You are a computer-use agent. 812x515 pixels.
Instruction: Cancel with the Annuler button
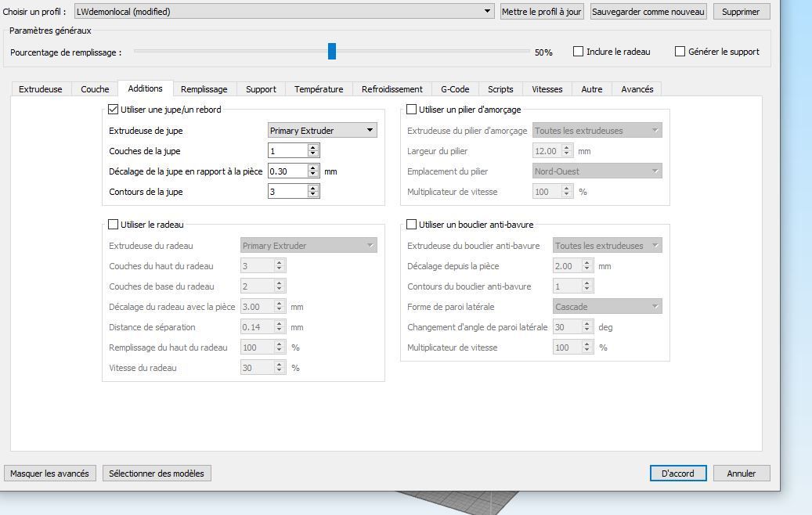tap(741, 473)
